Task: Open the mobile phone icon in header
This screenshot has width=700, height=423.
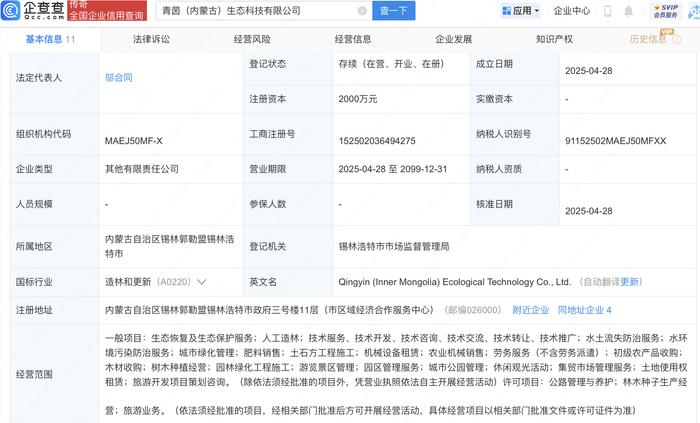Action: [607, 11]
